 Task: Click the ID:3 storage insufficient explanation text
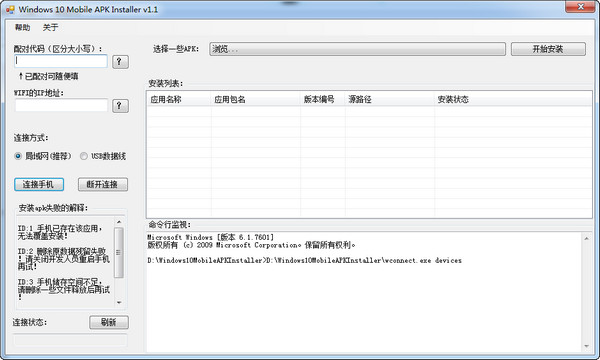pyautogui.click(x=64, y=290)
